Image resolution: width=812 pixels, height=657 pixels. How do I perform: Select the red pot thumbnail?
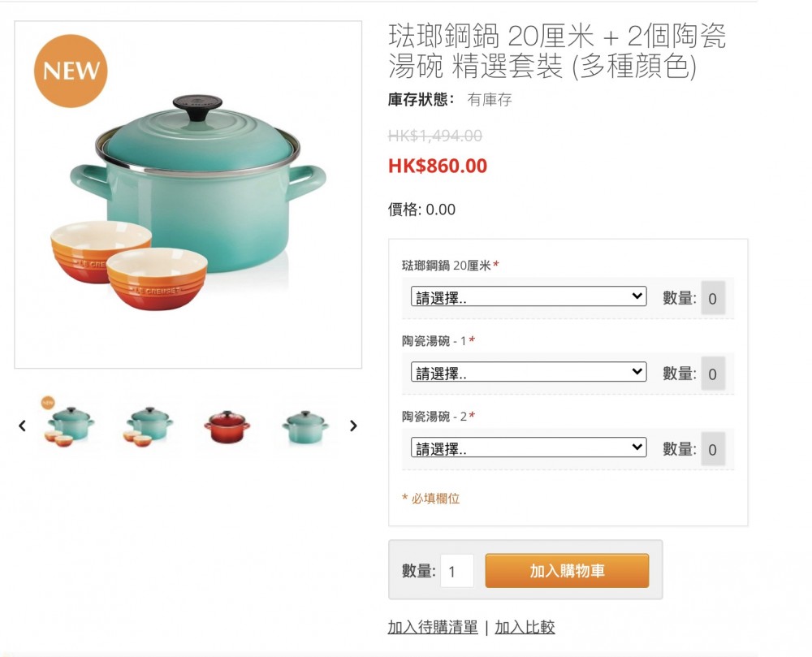point(227,426)
